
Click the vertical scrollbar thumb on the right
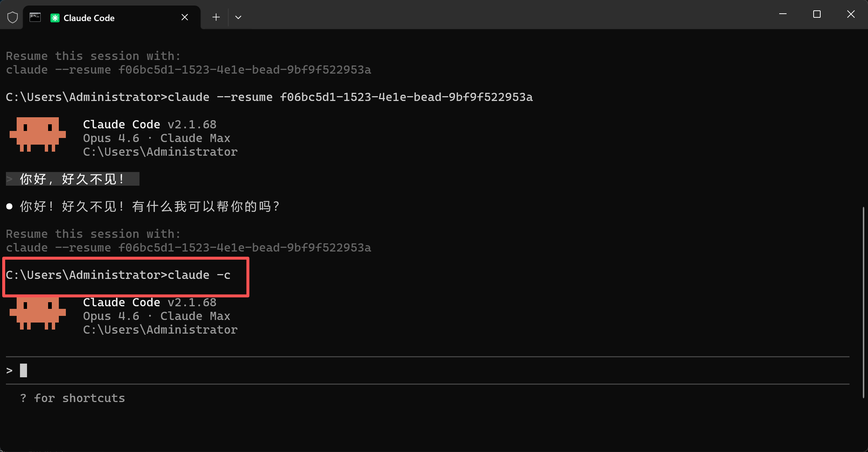[x=864, y=302]
